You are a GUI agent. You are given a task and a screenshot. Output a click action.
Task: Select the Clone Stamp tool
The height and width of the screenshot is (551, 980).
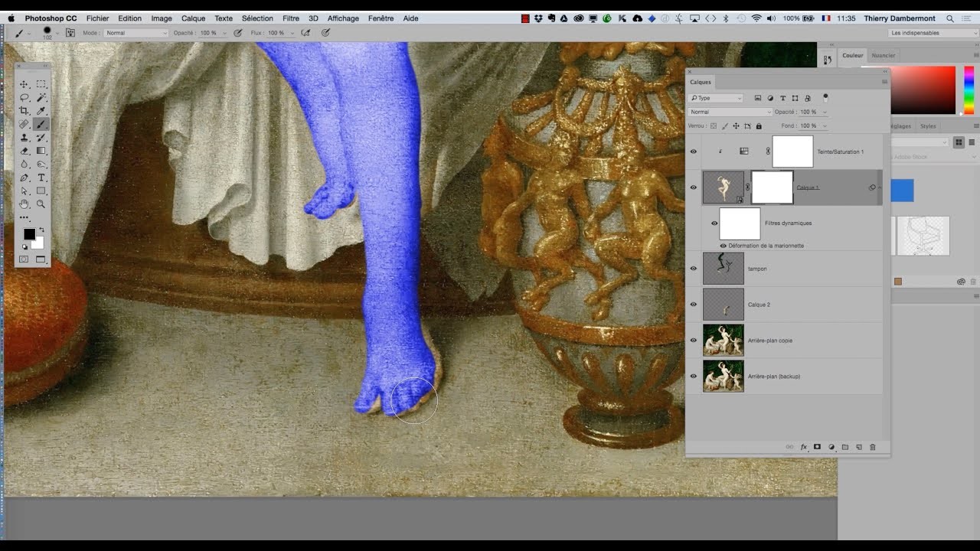(x=24, y=138)
